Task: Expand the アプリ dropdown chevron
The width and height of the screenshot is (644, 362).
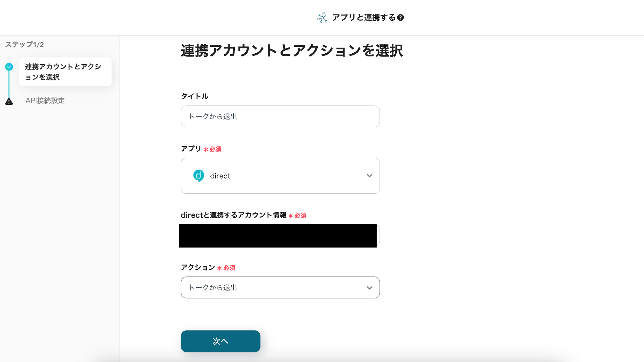Action: tap(369, 176)
